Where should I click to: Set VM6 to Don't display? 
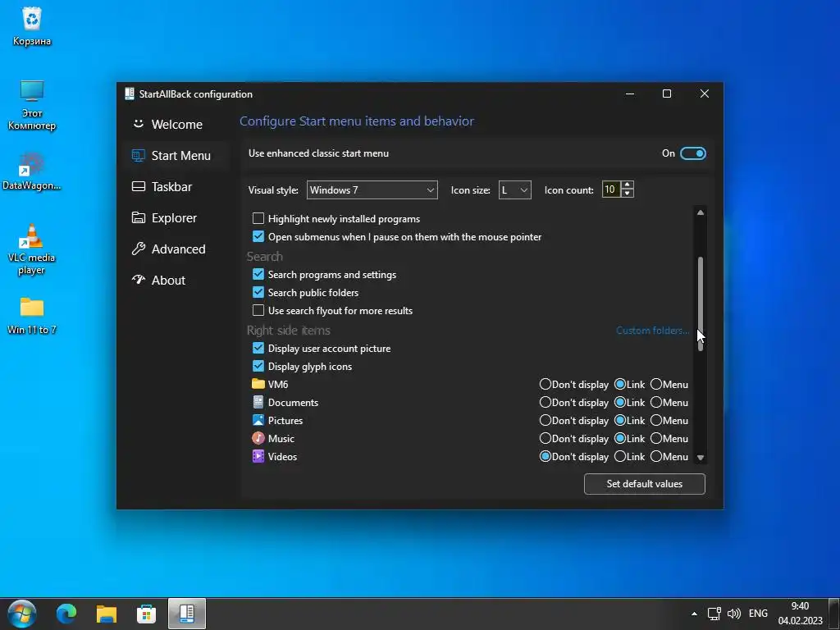(546, 384)
